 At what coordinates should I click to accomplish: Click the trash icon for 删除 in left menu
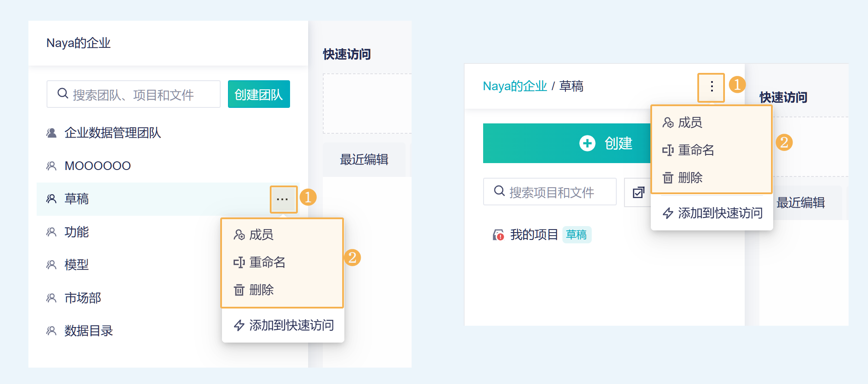[x=239, y=290]
